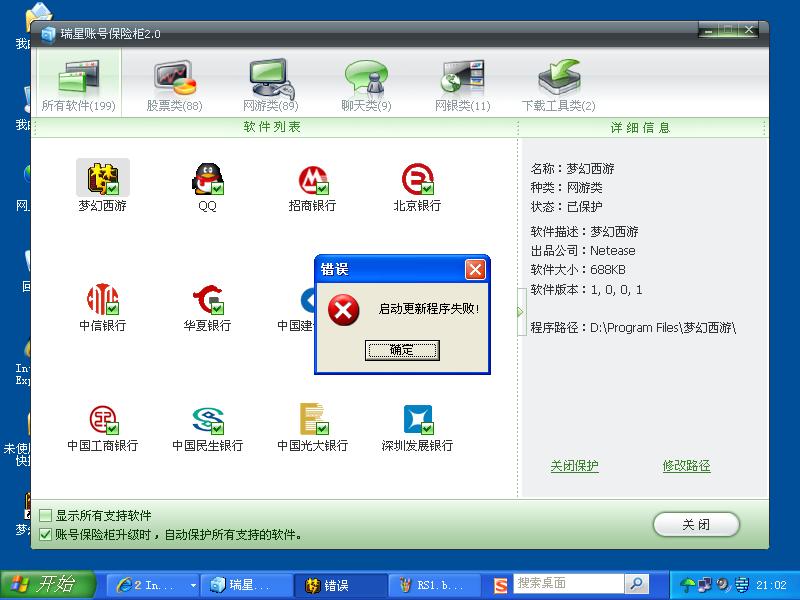Switch to the 网银类(11) category
The height and width of the screenshot is (600, 800).
(462, 86)
